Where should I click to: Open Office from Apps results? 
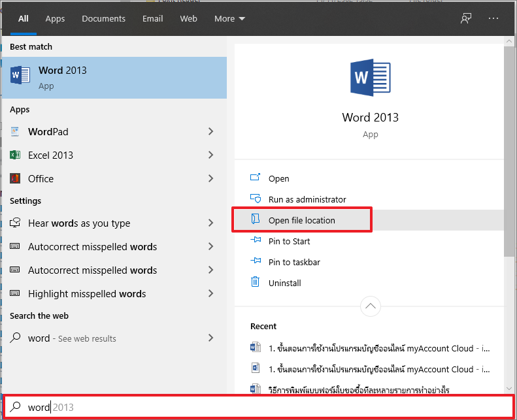(114, 178)
